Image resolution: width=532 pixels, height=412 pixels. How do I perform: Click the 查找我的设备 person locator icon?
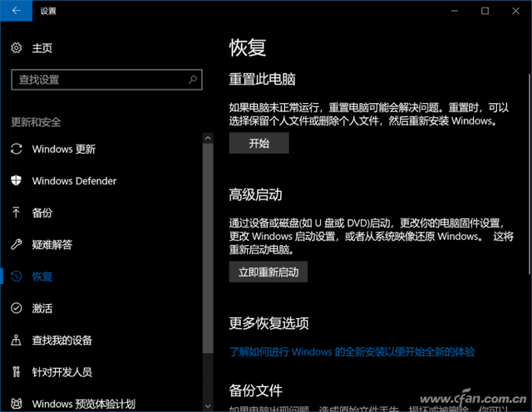click(x=16, y=340)
